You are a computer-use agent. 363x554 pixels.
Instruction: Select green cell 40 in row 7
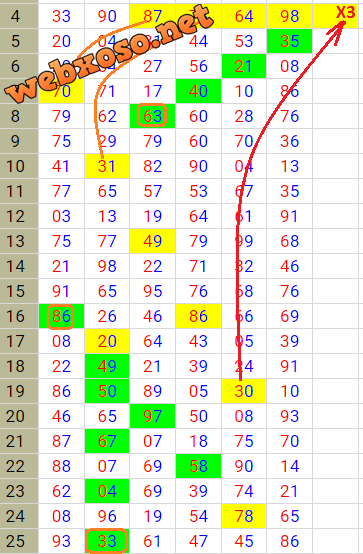tap(198, 91)
